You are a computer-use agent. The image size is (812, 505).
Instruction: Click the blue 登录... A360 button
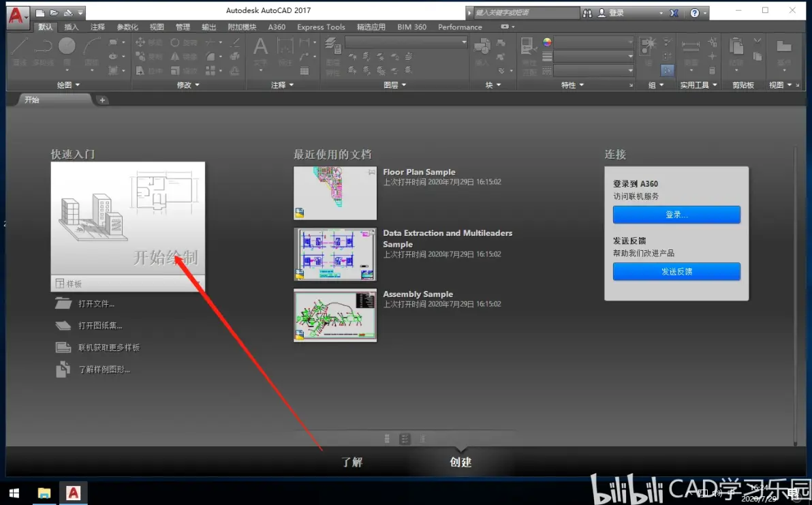[x=676, y=215]
